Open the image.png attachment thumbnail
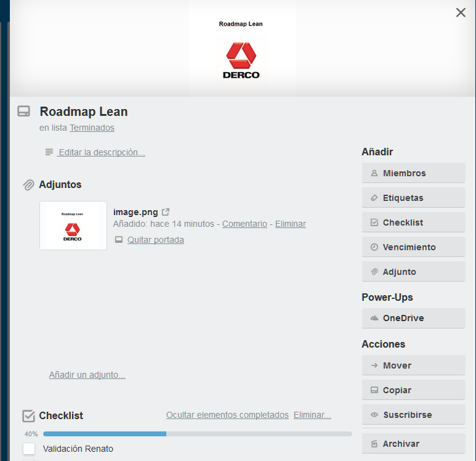This screenshot has height=461, width=476. coord(73,226)
